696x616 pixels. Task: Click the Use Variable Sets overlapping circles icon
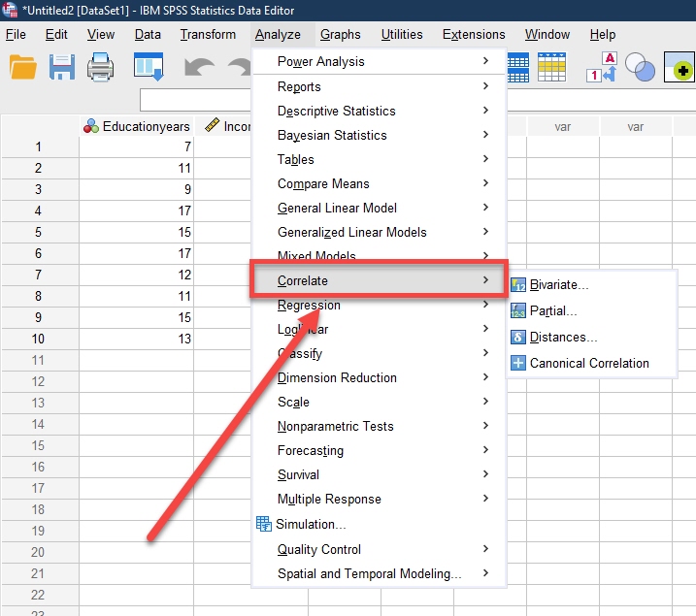click(x=640, y=67)
